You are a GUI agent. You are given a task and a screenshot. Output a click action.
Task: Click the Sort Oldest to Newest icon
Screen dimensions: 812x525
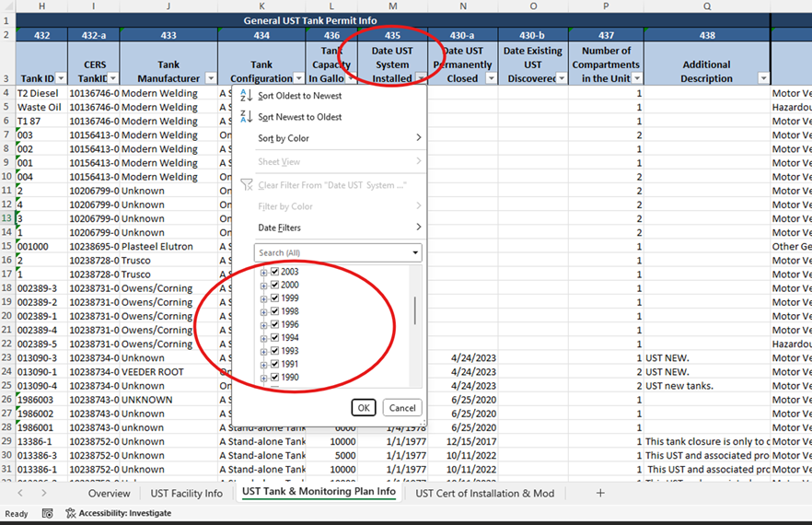pyautogui.click(x=246, y=96)
